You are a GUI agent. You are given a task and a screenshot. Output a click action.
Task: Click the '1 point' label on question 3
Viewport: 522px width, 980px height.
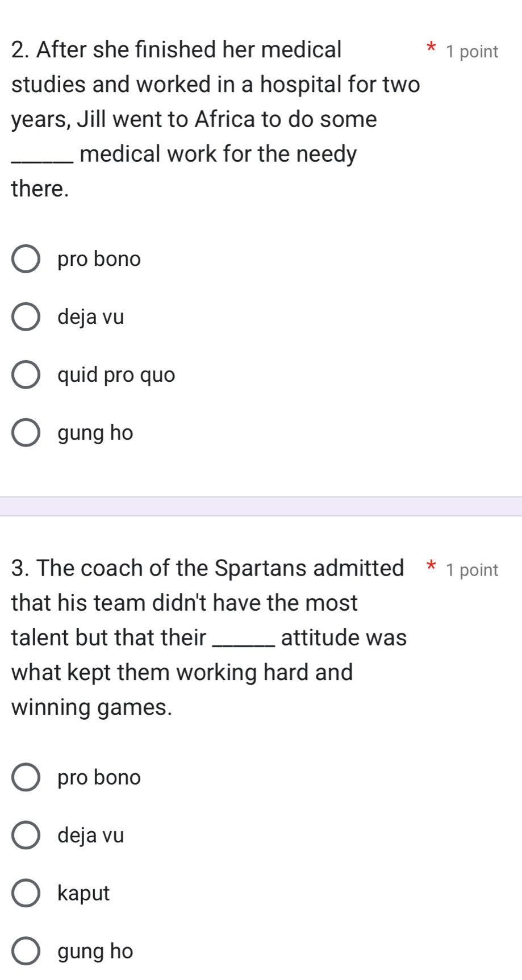472,570
